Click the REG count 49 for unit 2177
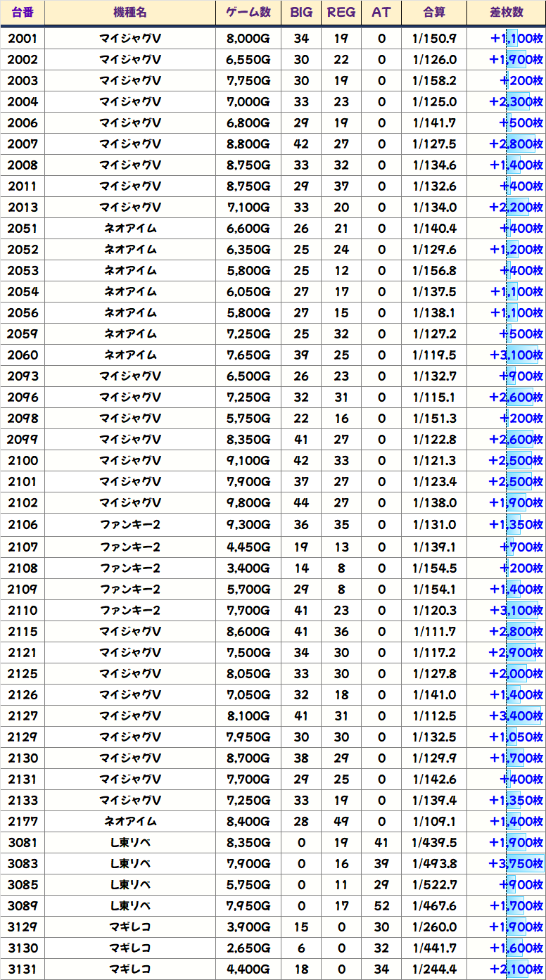 341,821
